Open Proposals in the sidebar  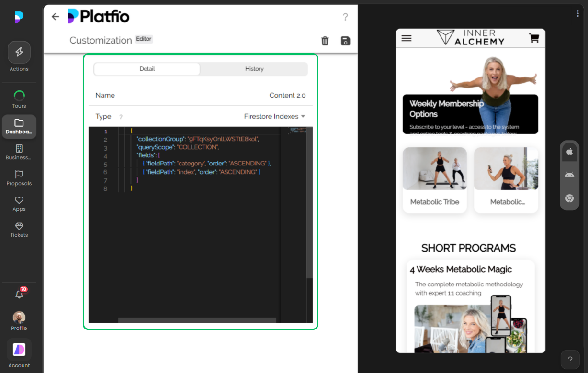(19, 178)
